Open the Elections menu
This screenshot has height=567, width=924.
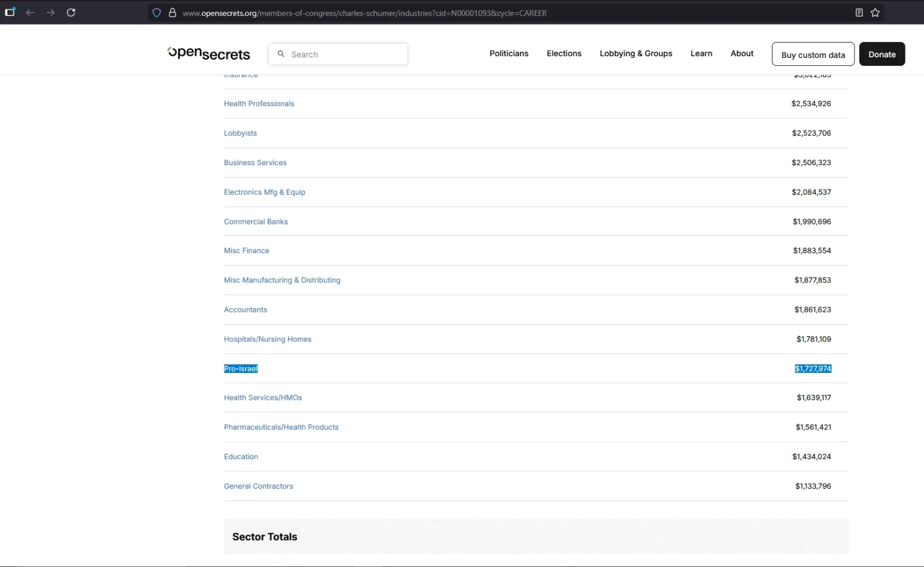[564, 54]
